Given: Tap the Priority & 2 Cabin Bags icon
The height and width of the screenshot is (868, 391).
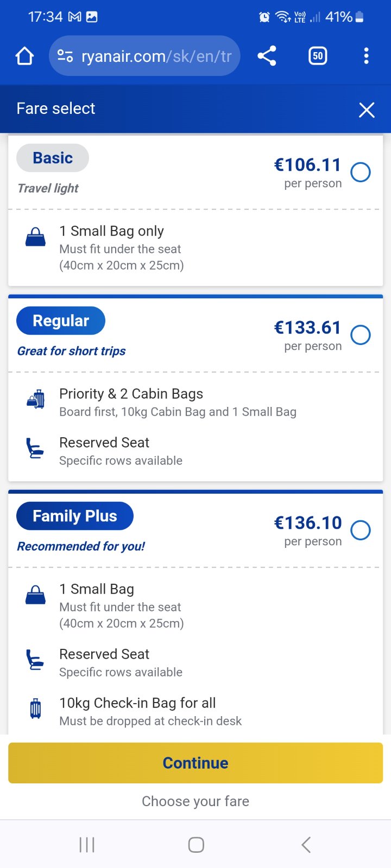Looking at the screenshot, I should (36, 400).
